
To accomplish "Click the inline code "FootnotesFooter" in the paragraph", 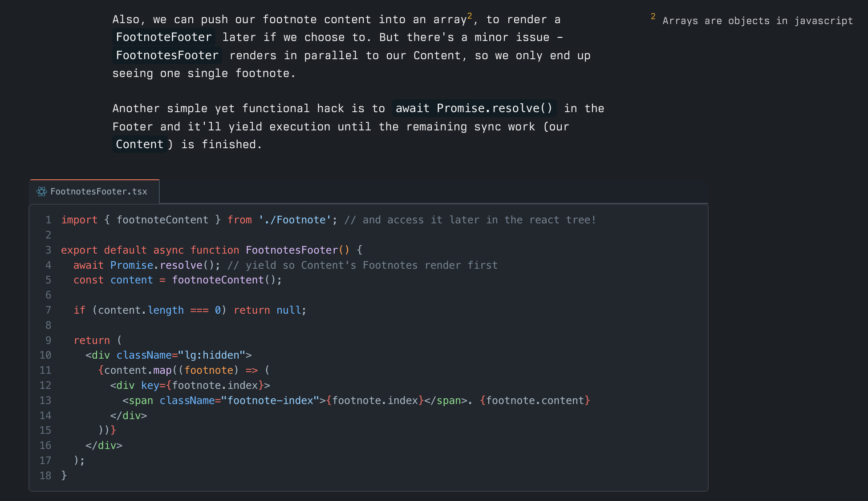I will pyautogui.click(x=167, y=56).
